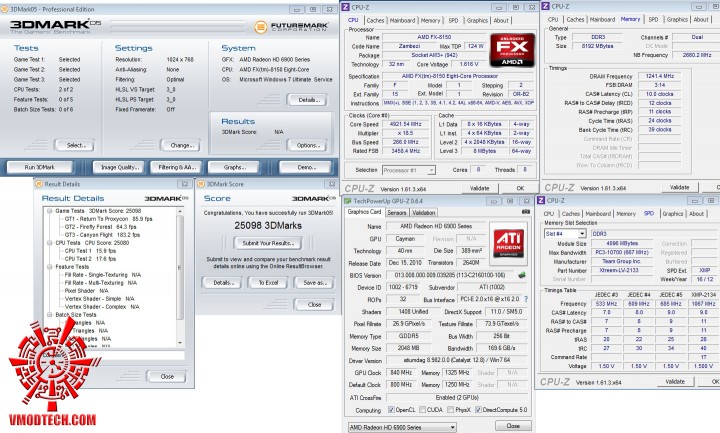Select the CPU Test 2 result row
The image size is (720, 433).
(x=90, y=259)
